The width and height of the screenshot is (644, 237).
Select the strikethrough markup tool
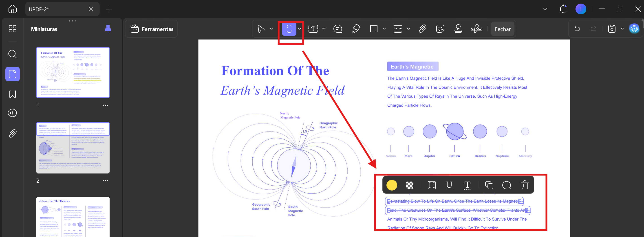(x=289, y=29)
